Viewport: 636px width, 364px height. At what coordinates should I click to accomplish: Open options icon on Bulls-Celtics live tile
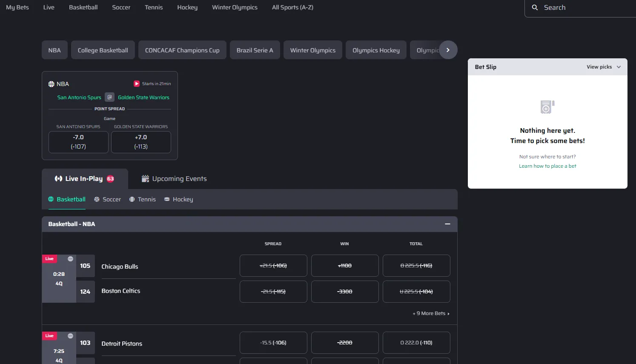point(71,259)
